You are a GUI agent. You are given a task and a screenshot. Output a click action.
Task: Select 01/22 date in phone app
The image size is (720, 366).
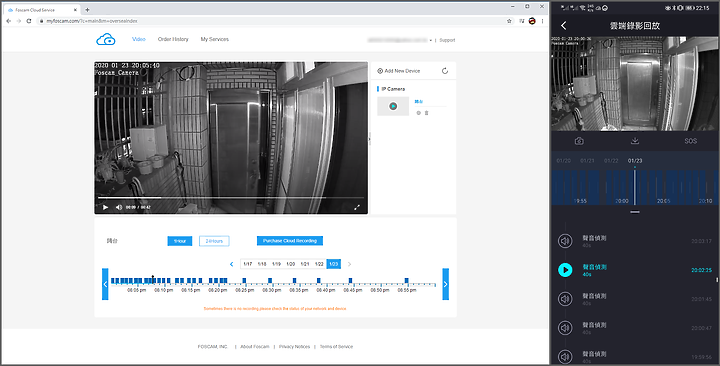[x=611, y=161]
